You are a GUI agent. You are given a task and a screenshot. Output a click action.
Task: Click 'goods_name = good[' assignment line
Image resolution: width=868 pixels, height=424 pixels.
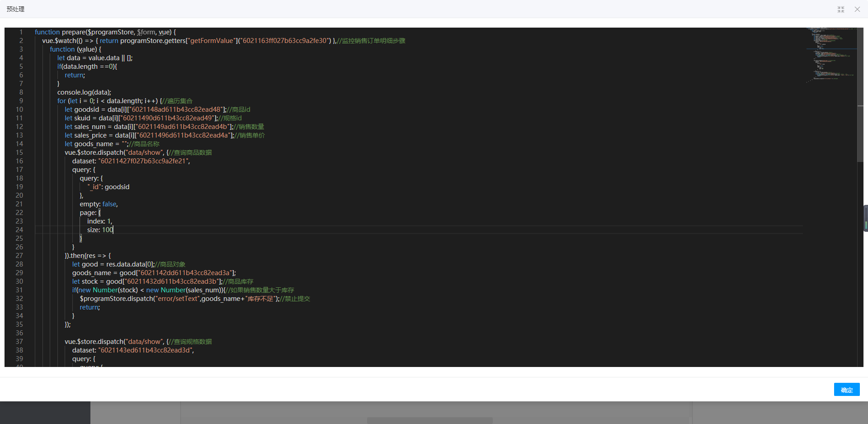pos(154,273)
